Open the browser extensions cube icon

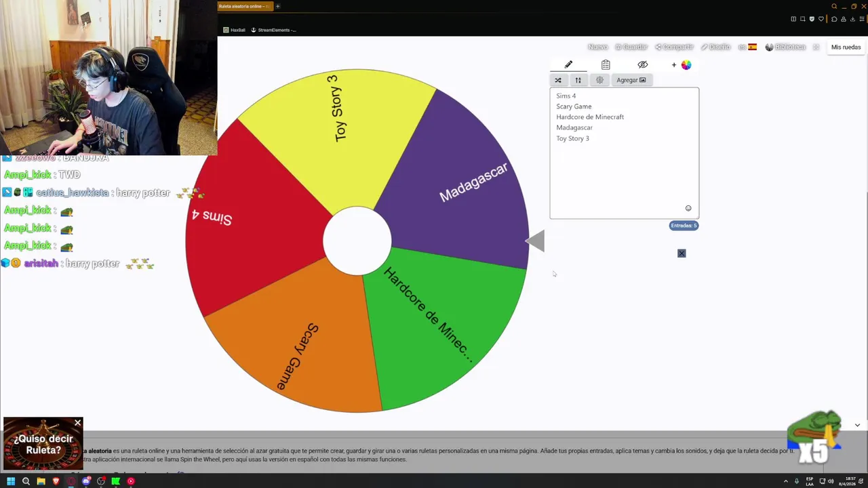point(834,19)
